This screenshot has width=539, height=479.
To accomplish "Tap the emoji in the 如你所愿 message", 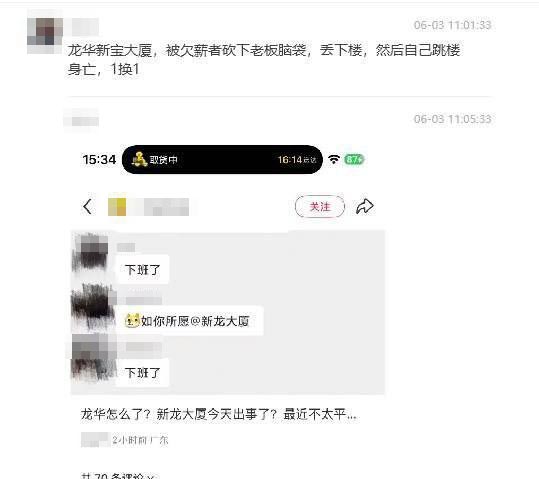I will (x=132, y=320).
